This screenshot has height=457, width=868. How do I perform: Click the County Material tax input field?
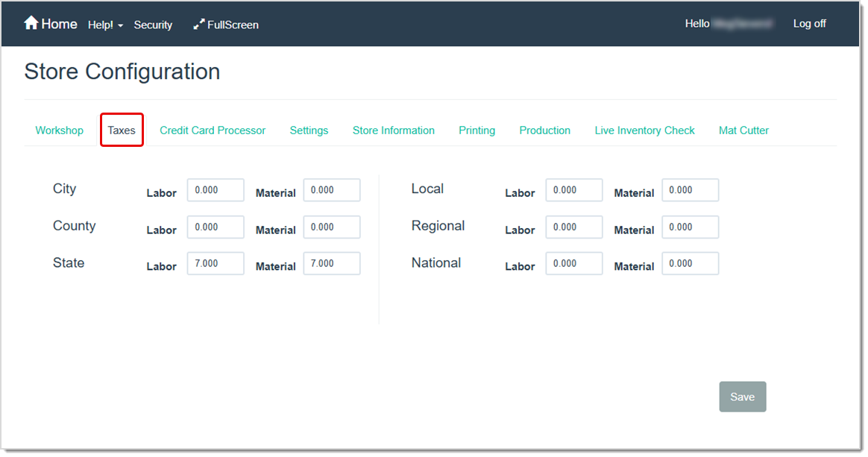(332, 227)
